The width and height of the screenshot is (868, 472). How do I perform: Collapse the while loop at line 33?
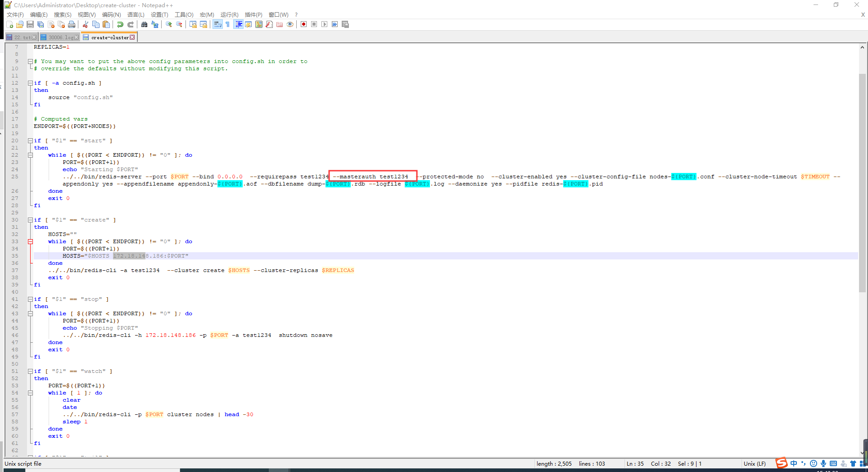(x=30, y=241)
